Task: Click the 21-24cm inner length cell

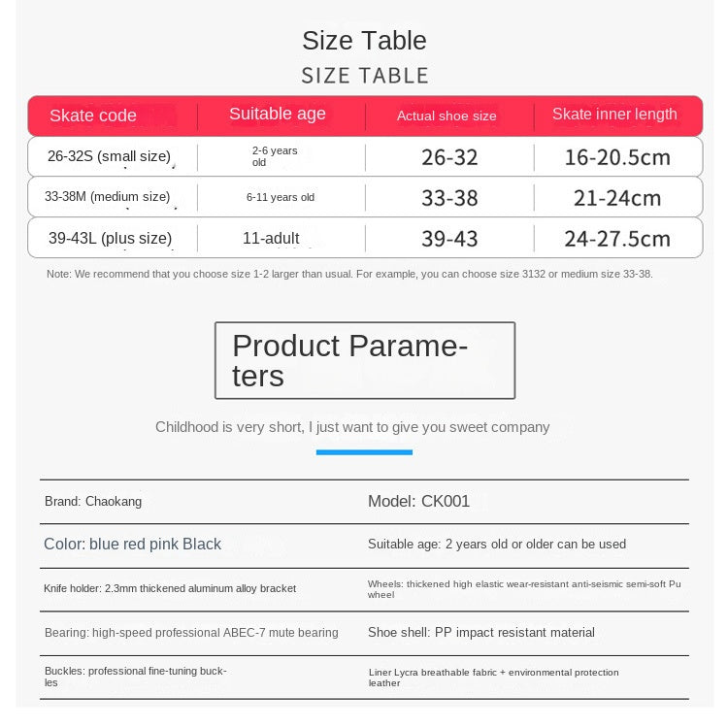Action: pos(617,198)
